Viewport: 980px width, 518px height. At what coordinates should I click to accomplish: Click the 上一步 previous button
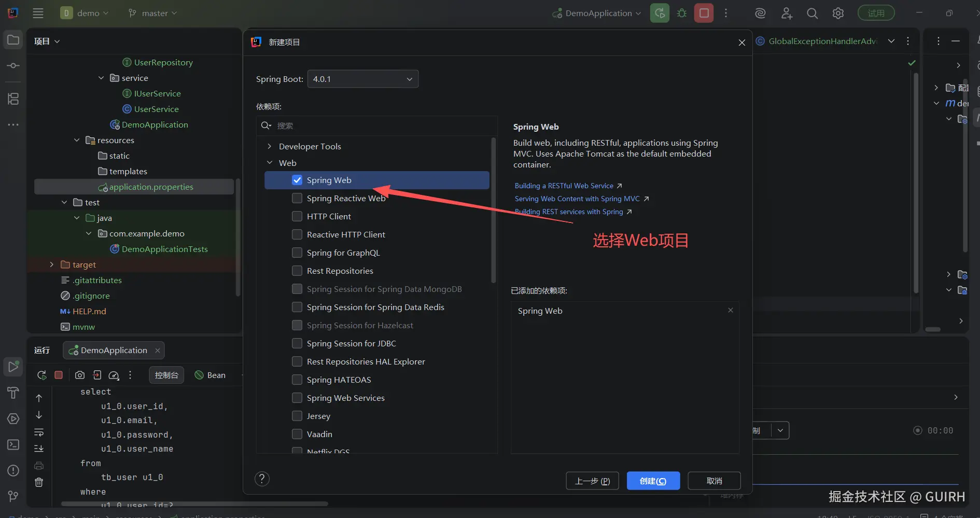(593, 481)
